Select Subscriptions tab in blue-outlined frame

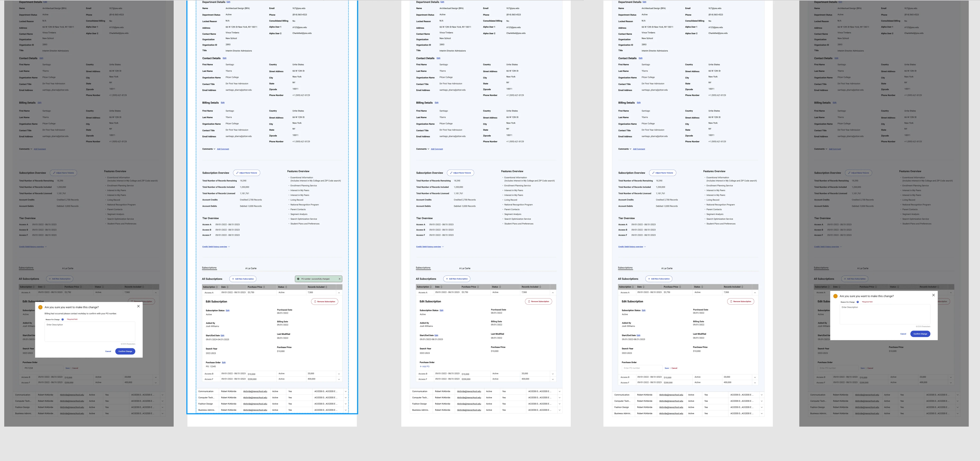[209, 268]
